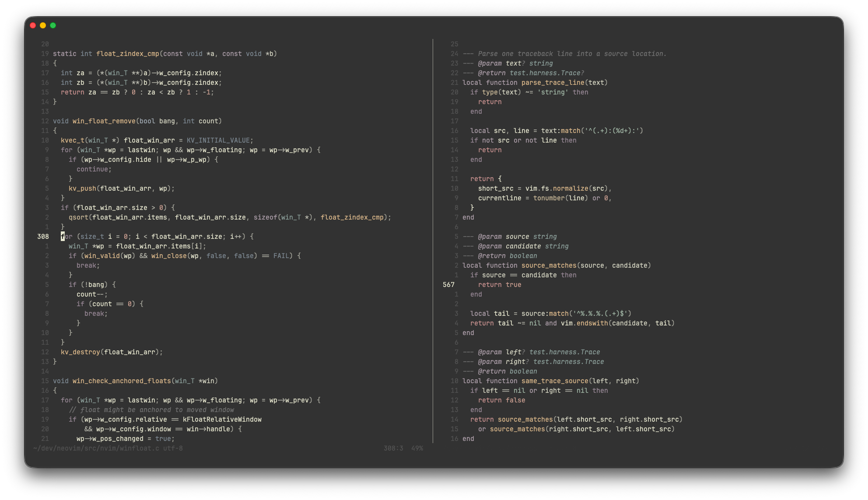Click 'if not src or not line then'
Image resolution: width=868 pixels, height=500 pixels.
point(523,140)
